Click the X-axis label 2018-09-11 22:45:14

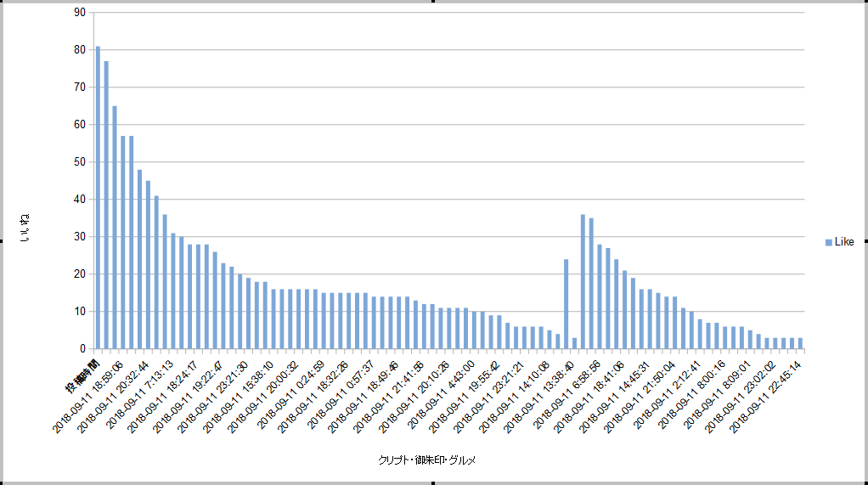click(x=768, y=396)
